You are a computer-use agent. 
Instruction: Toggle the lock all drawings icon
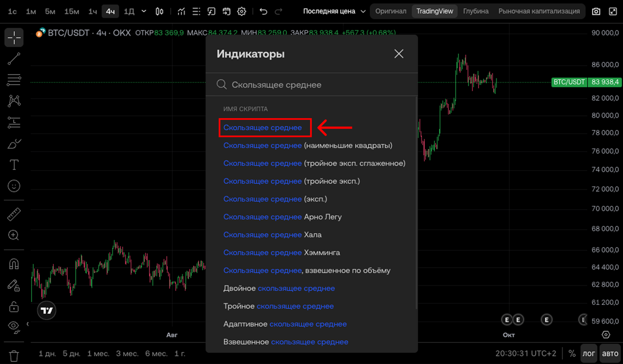coord(14,307)
